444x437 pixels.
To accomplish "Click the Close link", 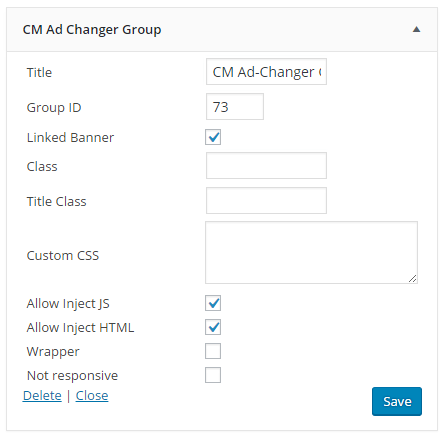I will (x=92, y=396).
